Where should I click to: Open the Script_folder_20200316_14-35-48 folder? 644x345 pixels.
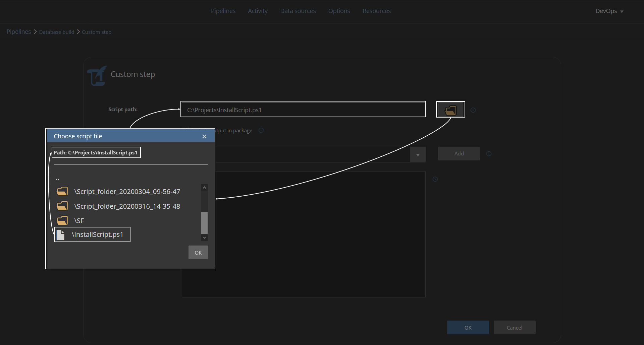click(x=127, y=206)
